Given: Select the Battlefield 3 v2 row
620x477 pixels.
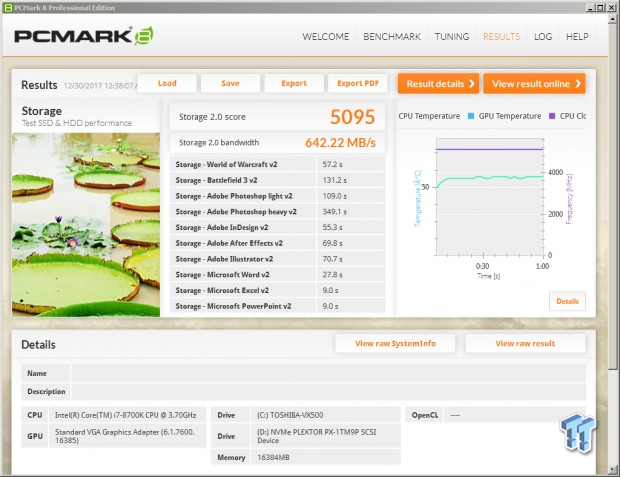Looking at the screenshot, I should tap(277, 180).
